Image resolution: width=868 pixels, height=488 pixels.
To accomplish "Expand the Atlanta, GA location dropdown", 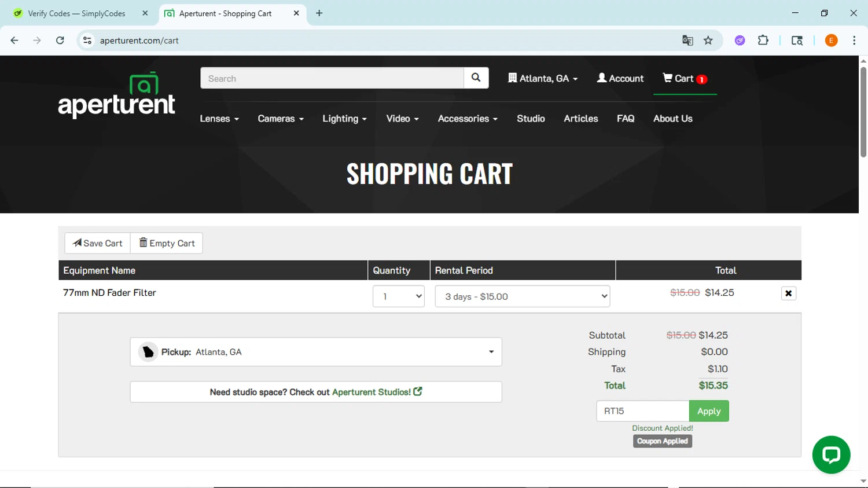I will coord(543,79).
